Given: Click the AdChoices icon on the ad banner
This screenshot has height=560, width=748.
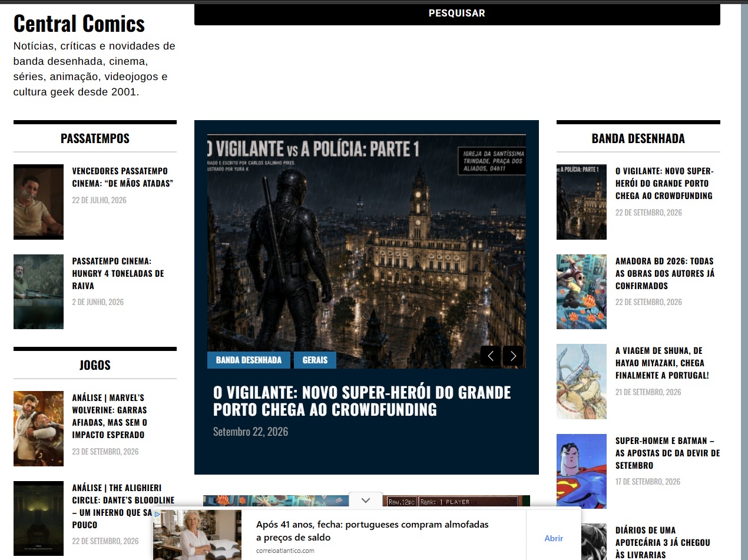Looking at the screenshot, I should pyautogui.click(x=157, y=514).
